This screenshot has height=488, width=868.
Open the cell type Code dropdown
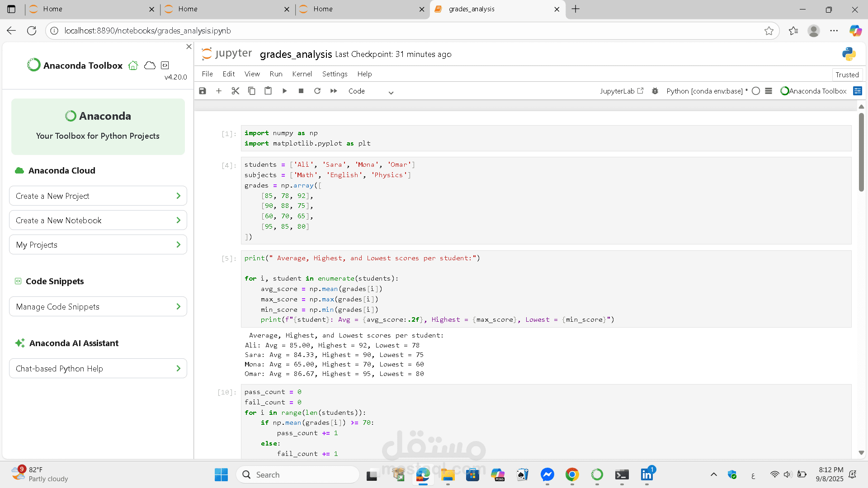click(371, 91)
